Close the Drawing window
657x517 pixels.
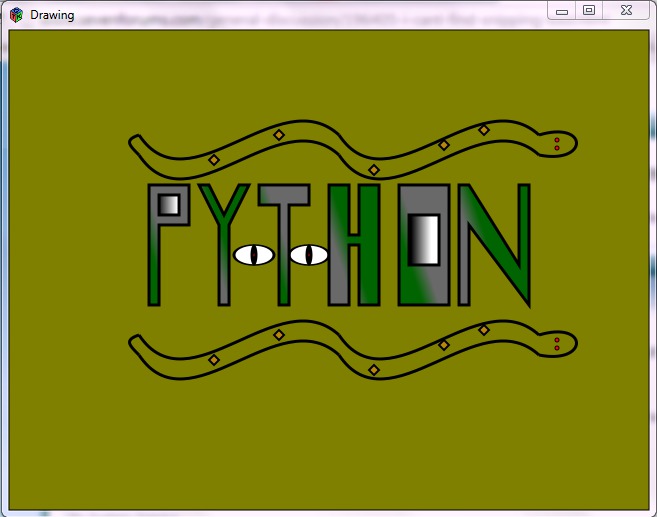(625, 10)
